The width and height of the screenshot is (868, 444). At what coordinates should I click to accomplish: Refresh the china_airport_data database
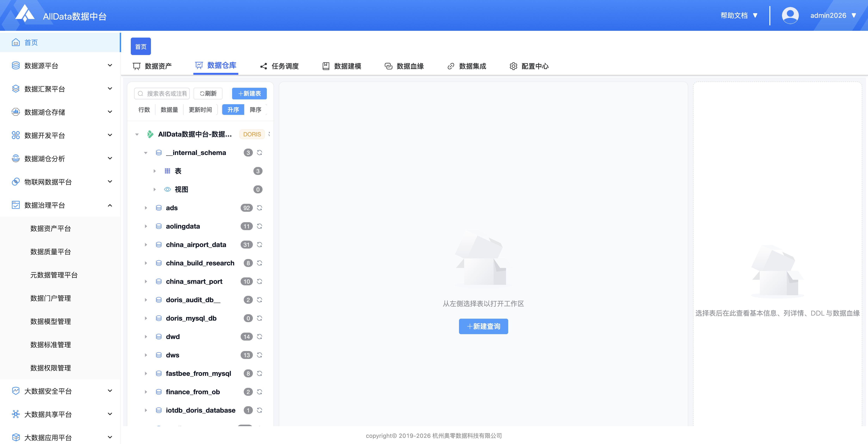tap(259, 245)
